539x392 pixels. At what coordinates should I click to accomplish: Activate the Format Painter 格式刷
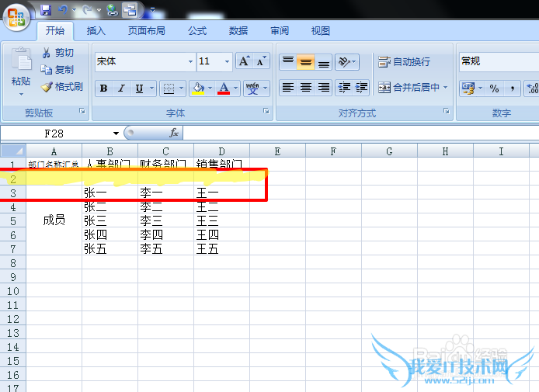click(x=62, y=87)
